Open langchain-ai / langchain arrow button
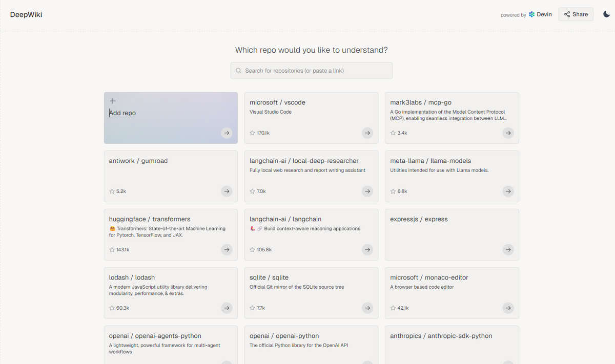615x364 pixels. click(x=367, y=250)
